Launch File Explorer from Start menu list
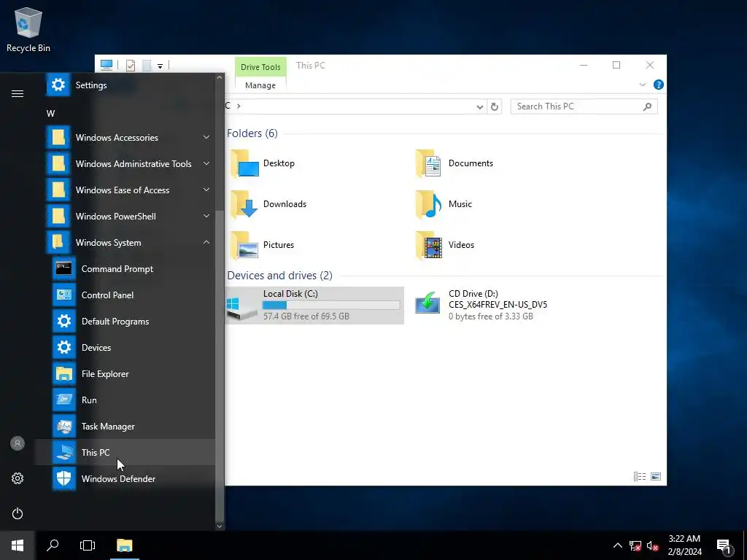This screenshot has height=560, width=747. coord(125,373)
